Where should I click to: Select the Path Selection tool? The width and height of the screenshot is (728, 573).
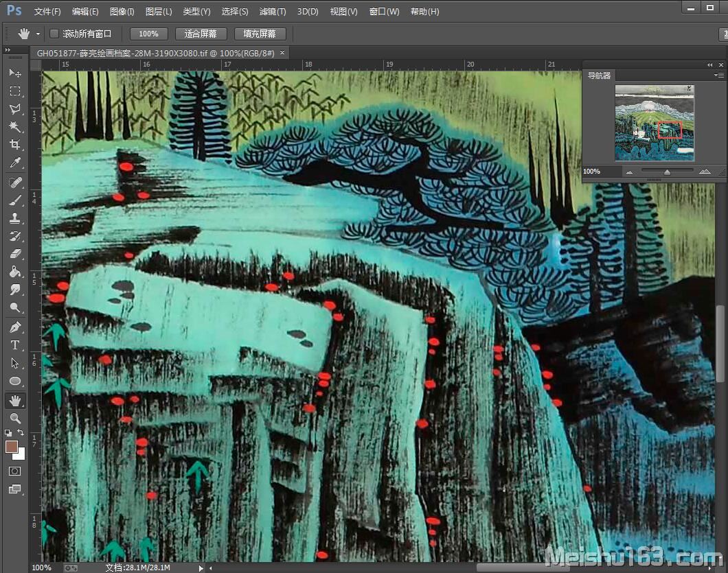pyautogui.click(x=15, y=363)
